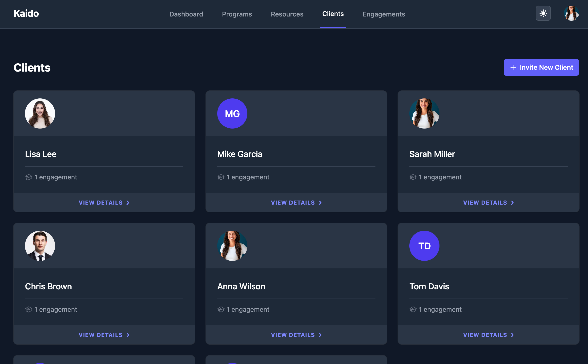Open the Engagements section

(383, 14)
